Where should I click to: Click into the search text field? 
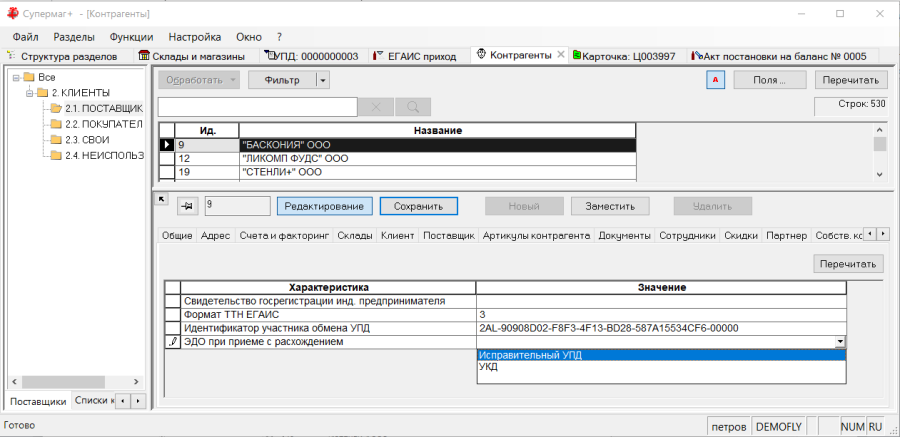coord(258,107)
